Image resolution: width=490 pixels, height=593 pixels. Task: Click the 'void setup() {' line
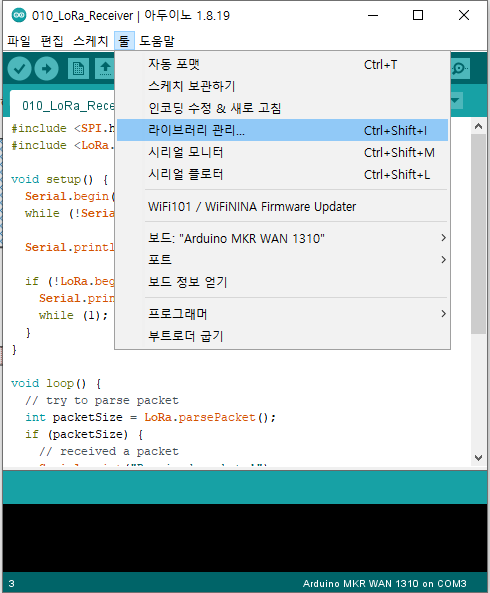59,179
